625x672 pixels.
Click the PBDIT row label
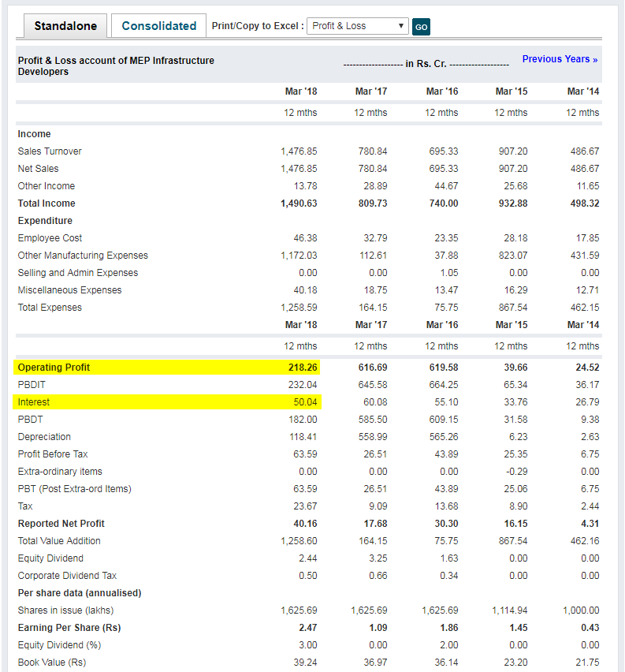32,385
